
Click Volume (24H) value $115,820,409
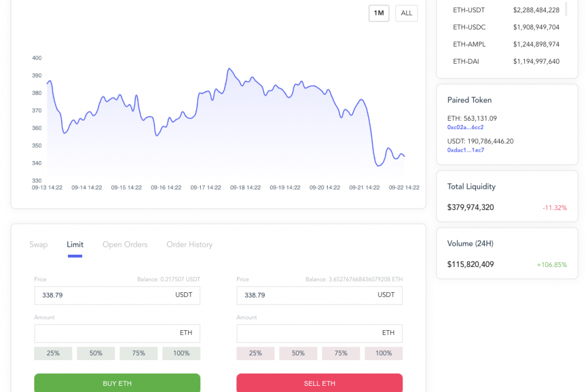pos(470,265)
